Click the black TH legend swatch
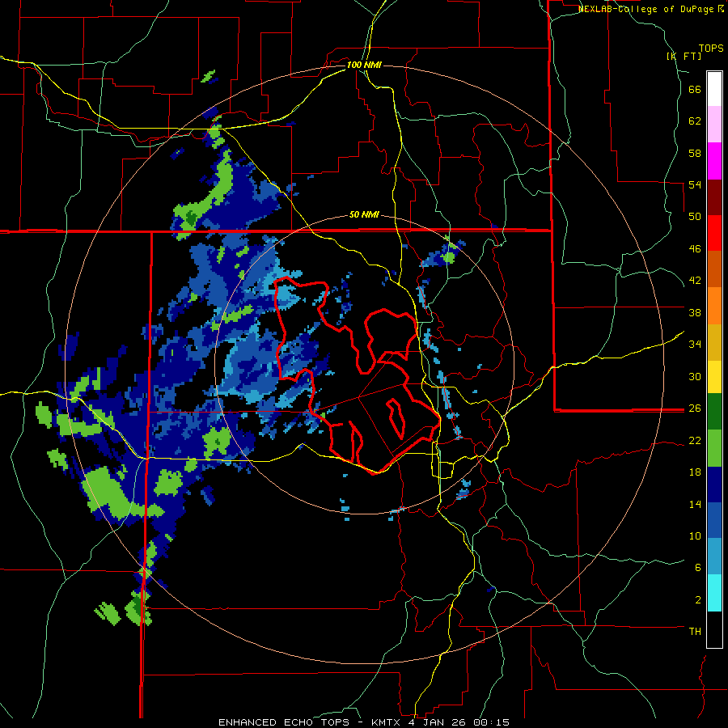 (714, 629)
